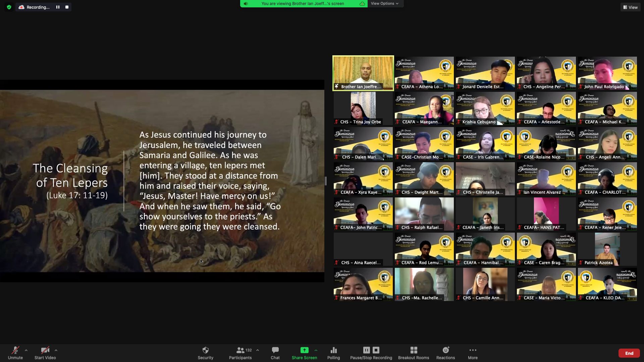
Task: Expand Share Screen options caret
Action: tap(316, 350)
